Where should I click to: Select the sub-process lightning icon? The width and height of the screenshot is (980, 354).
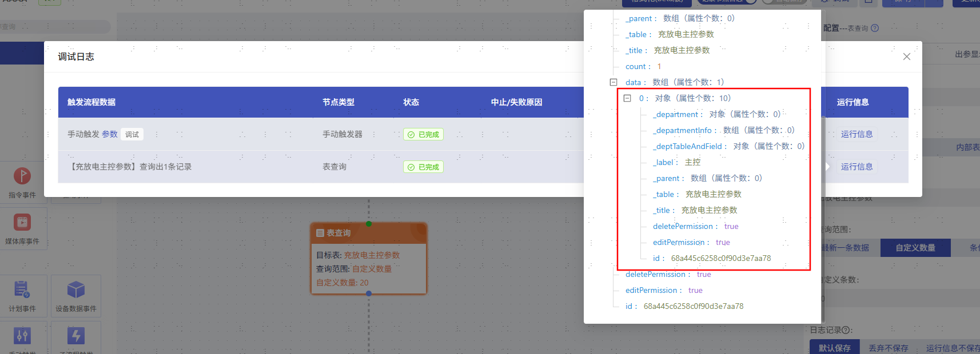click(x=76, y=336)
